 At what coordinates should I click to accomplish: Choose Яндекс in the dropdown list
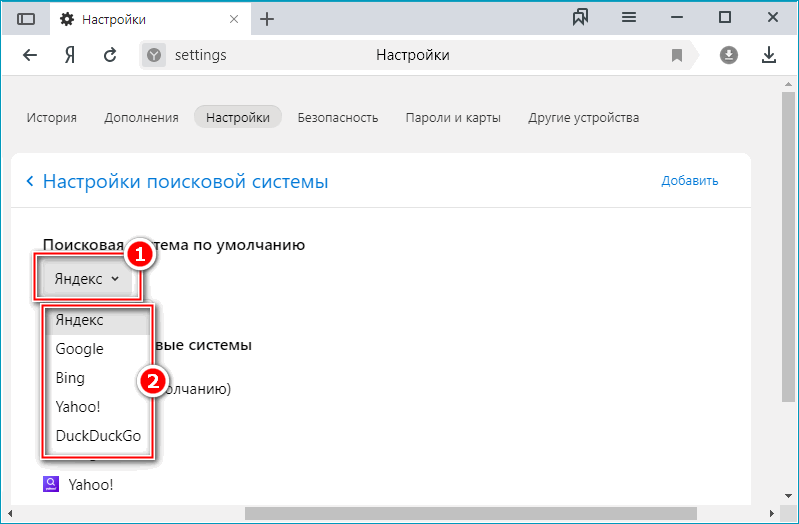pos(97,320)
